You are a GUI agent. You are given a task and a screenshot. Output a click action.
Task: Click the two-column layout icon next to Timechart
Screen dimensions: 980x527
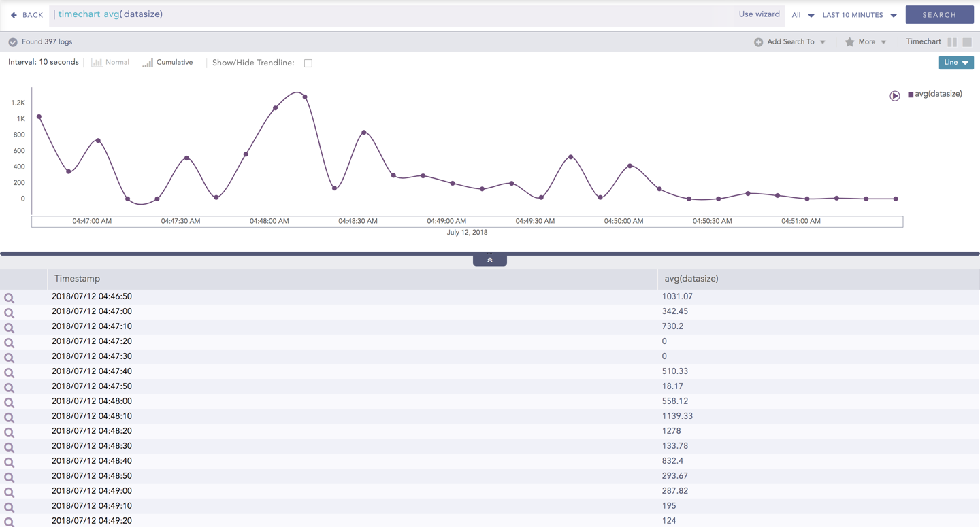pyautogui.click(x=952, y=42)
